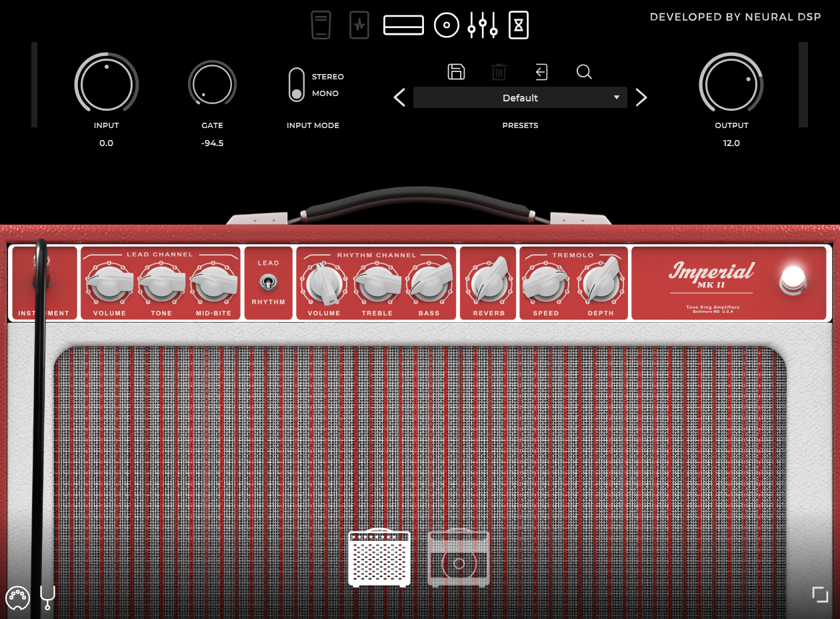Go to the previous preset arrow
840x619 pixels.
coord(399,98)
